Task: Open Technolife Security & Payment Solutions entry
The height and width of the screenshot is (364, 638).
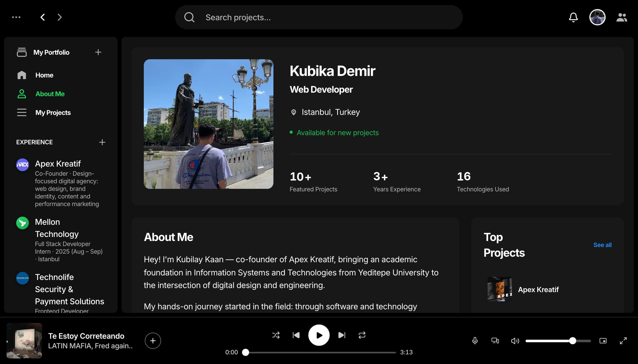Action: [61, 292]
